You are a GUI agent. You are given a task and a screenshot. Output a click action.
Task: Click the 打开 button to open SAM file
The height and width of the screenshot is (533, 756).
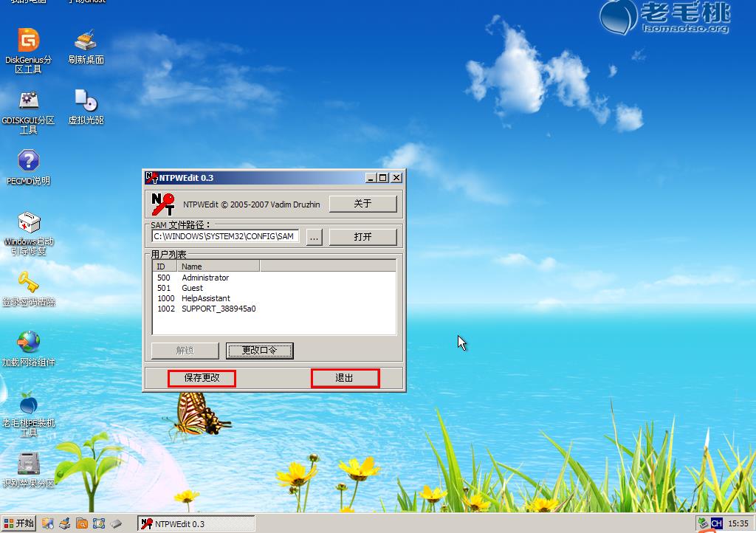point(362,237)
